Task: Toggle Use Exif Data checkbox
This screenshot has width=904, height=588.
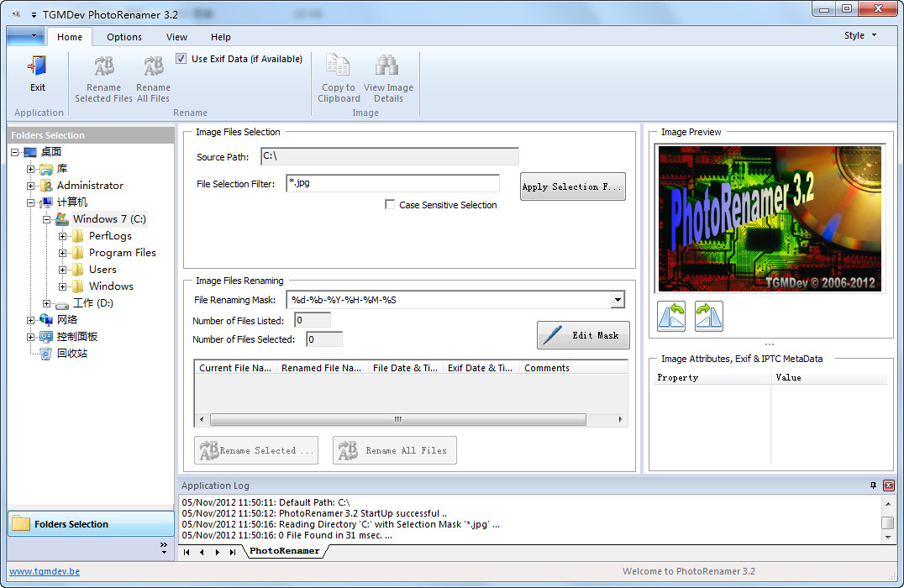Action: click(181, 58)
